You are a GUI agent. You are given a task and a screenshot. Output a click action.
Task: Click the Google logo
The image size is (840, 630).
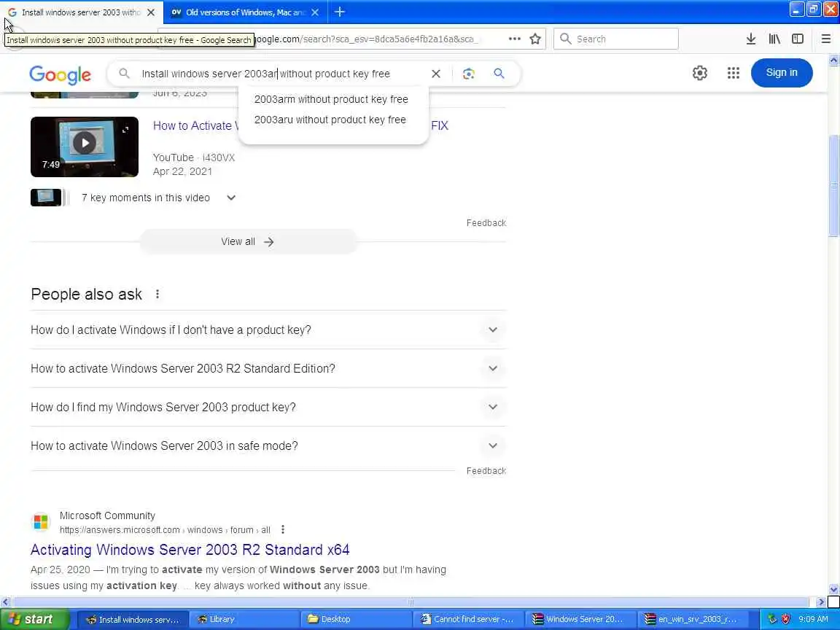(x=60, y=74)
